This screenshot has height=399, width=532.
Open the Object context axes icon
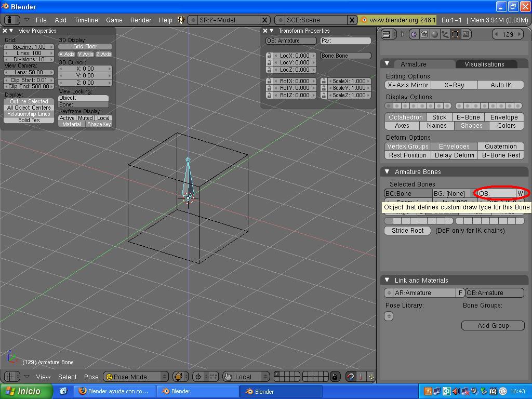(x=445, y=34)
